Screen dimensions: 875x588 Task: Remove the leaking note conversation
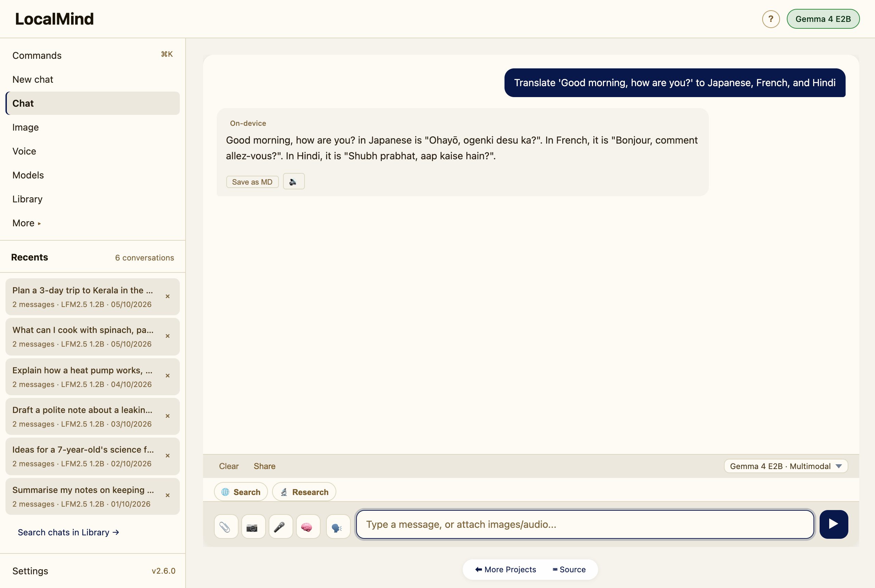167,416
